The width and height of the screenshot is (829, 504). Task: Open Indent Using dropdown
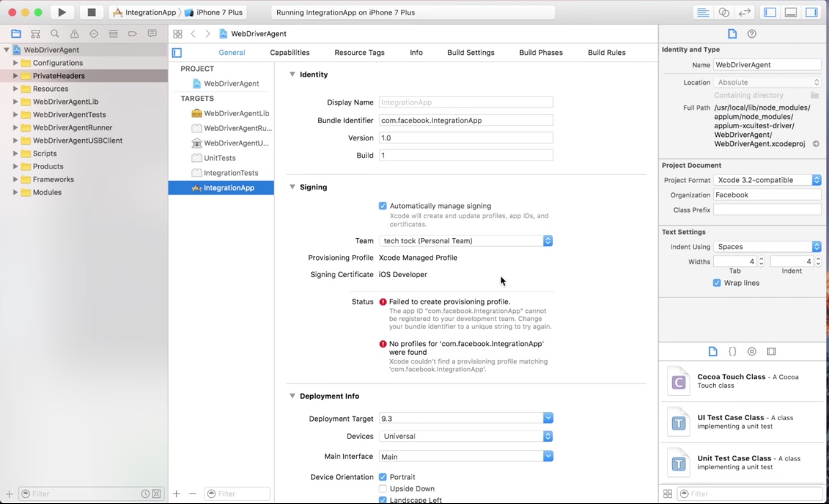pyautogui.click(x=767, y=246)
